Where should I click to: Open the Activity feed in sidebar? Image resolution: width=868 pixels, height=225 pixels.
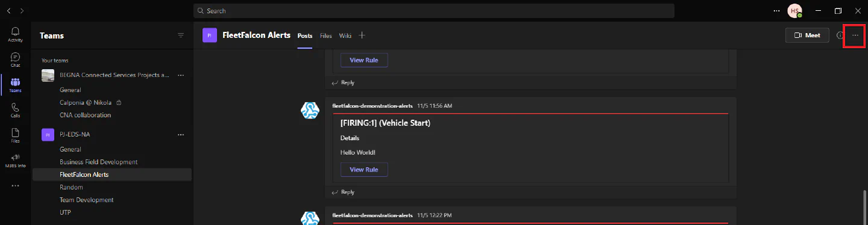(x=16, y=34)
